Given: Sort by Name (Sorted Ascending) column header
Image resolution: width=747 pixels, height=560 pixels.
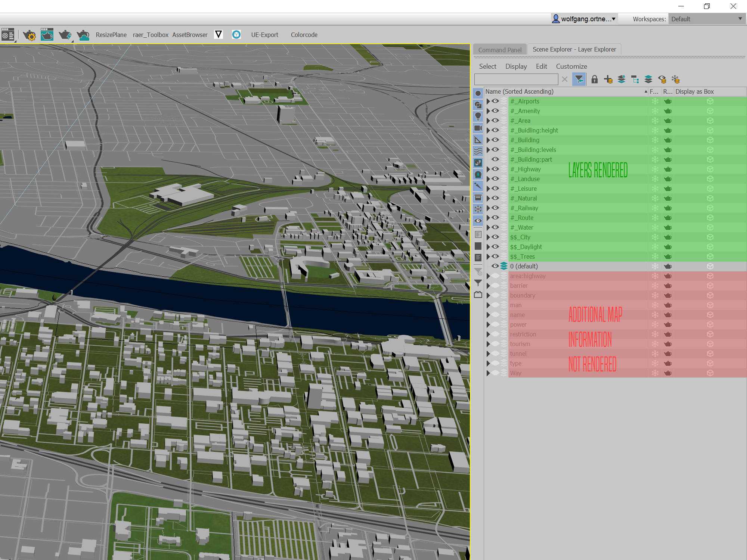Looking at the screenshot, I should [566, 91].
